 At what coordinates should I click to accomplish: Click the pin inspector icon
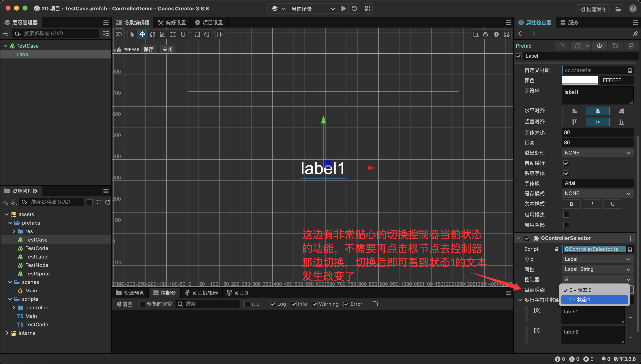(x=635, y=33)
